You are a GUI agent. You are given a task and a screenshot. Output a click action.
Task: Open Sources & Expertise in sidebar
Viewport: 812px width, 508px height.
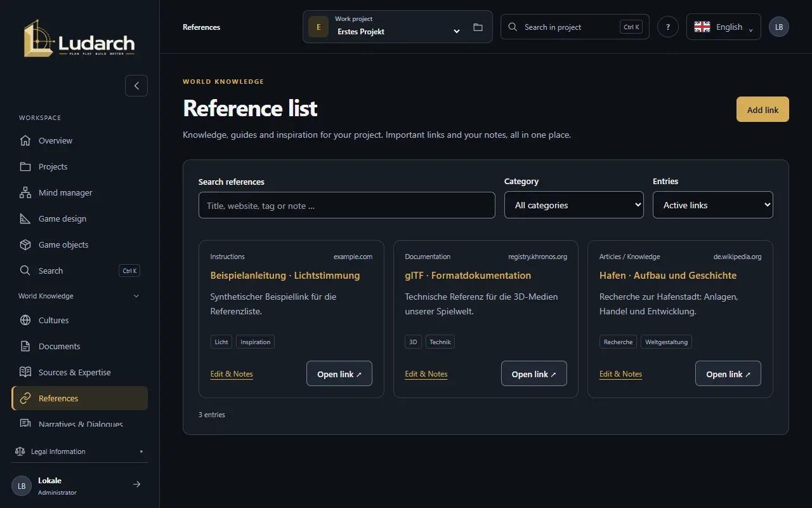79,372
